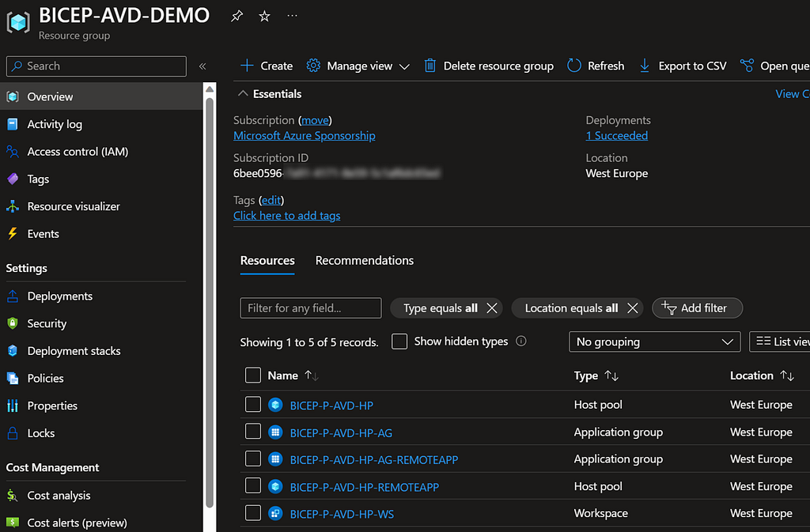
Task: Select checkbox for BICEP-P-AVD-HP-WS row
Action: point(253,513)
